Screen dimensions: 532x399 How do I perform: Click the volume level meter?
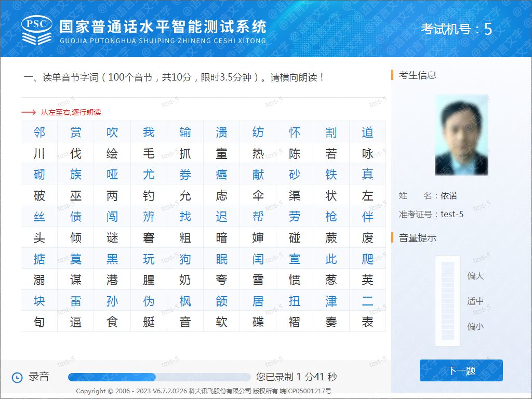448,301
